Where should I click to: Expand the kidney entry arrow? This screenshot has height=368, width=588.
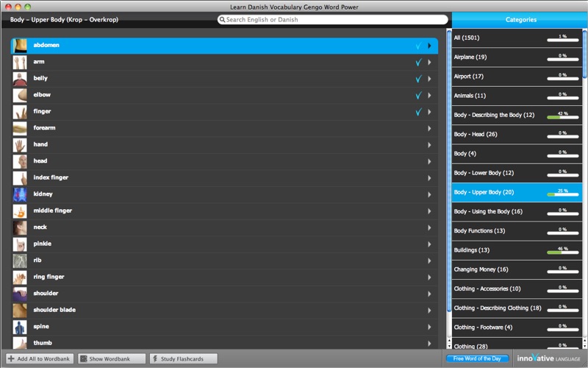point(429,194)
